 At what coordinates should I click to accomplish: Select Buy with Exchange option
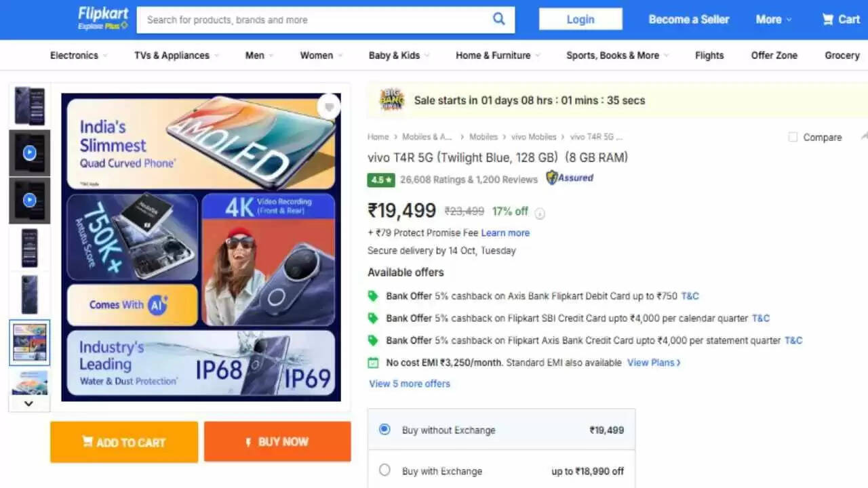pos(384,470)
